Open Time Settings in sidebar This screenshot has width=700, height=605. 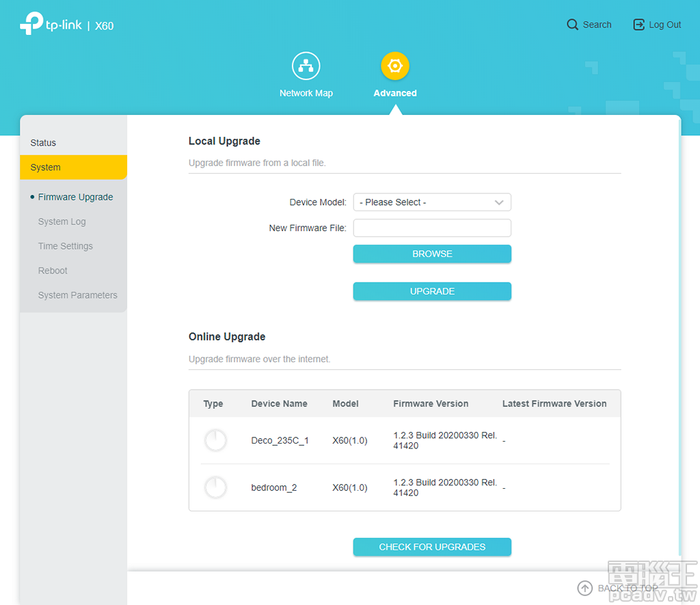tap(65, 246)
